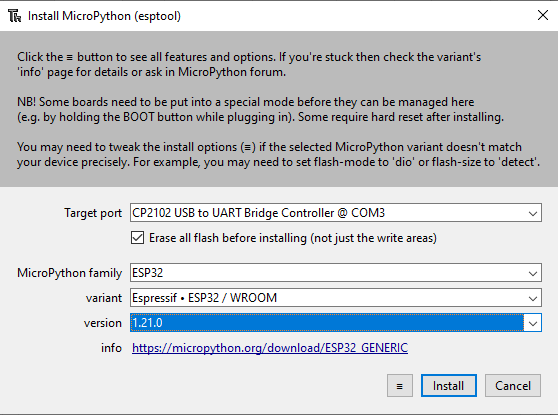
Task: Expand the version dropdown arrow
Action: 532,323
